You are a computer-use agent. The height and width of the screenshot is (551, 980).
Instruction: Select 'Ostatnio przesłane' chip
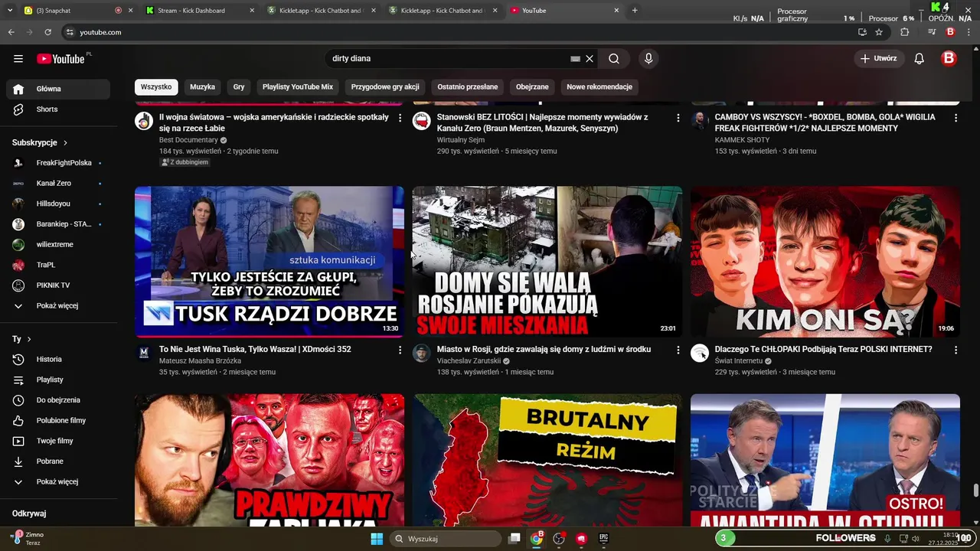[468, 87]
